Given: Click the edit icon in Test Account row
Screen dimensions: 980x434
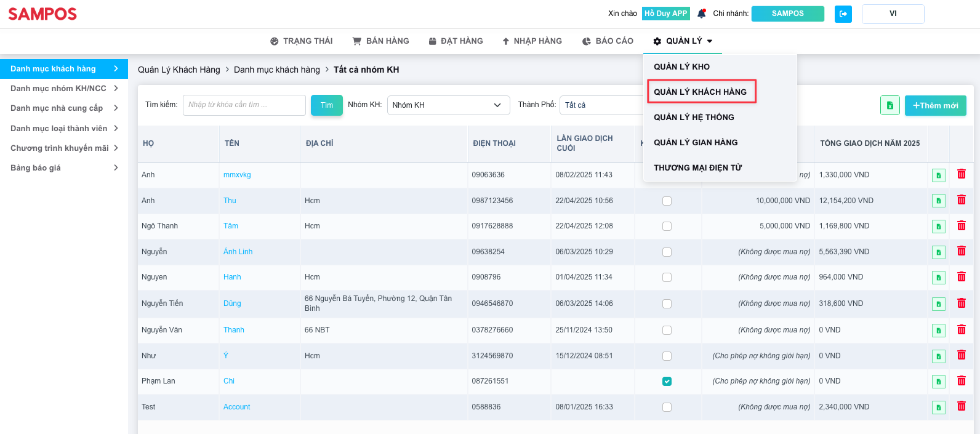Looking at the screenshot, I should (x=939, y=408).
